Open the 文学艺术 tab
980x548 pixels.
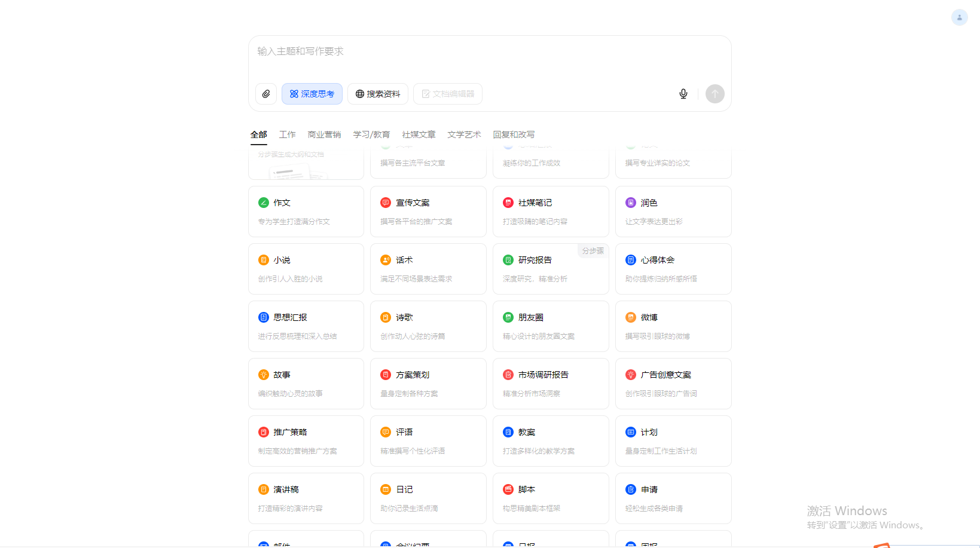(464, 134)
